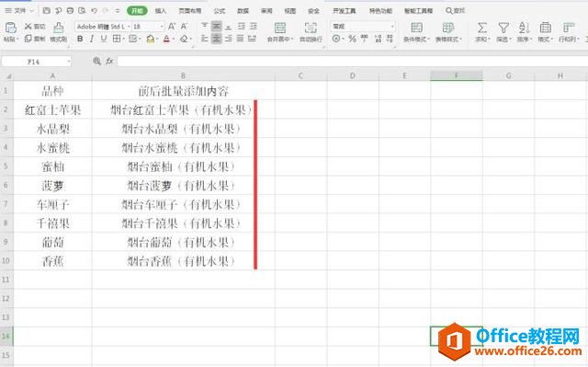Open the Special Features (特色功能) tab

point(380,11)
